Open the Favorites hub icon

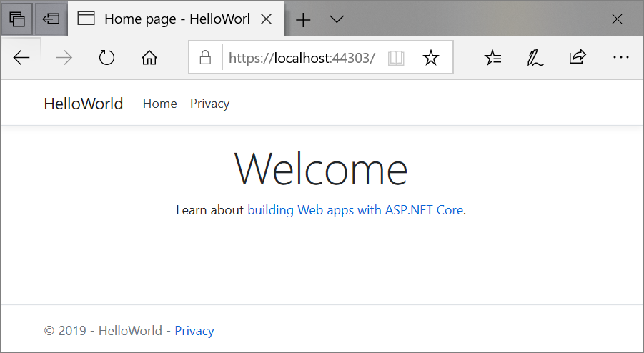click(x=493, y=59)
